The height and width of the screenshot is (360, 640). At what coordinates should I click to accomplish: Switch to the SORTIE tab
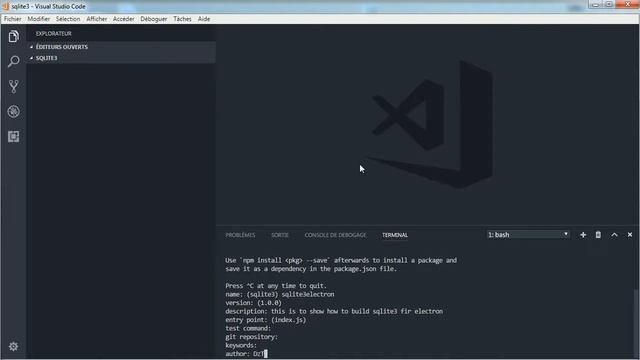[x=280, y=235]
